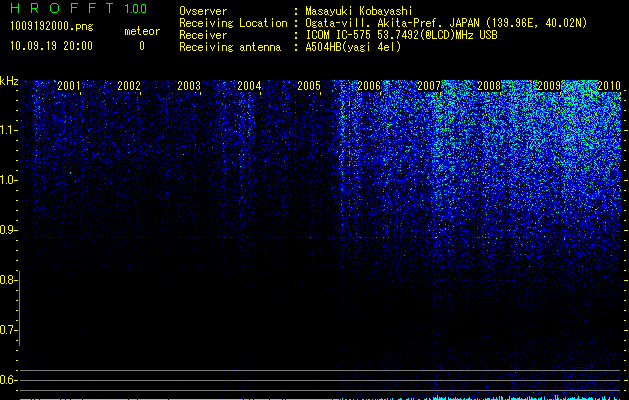Click the Receiver field label
Viewport: 629px width, 400px height.
point(203,35)
